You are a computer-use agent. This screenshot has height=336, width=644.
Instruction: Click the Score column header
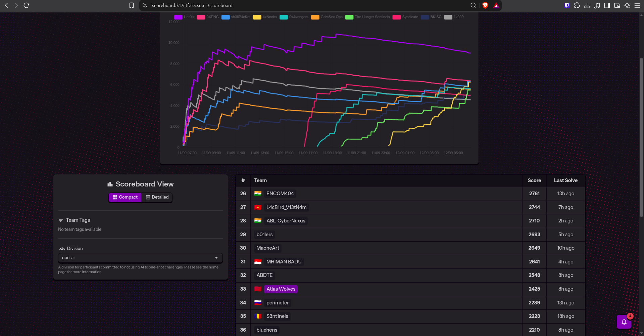(534, 180)
